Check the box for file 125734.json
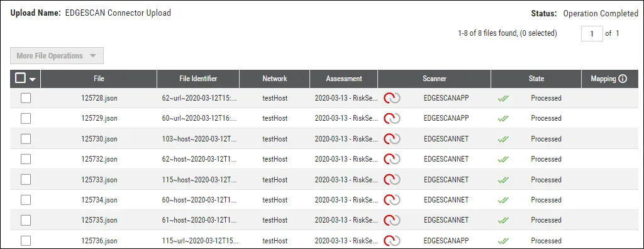Image resolution: width=644 pixels, height=249 pixels. 26,200
